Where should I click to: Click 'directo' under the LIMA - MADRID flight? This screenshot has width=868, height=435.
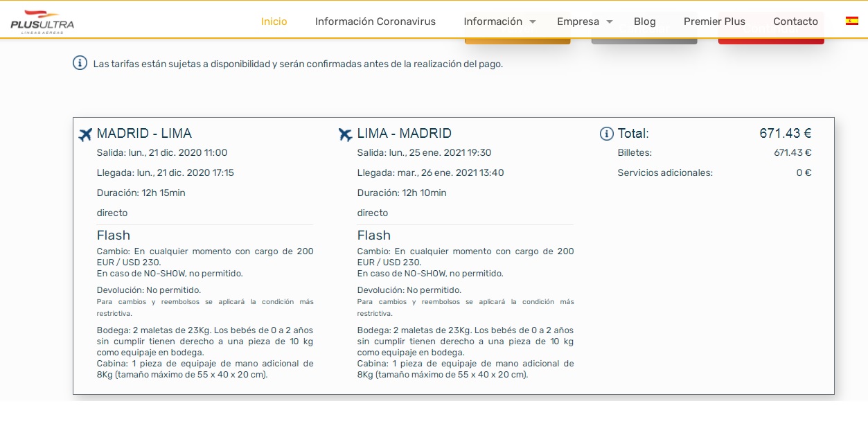(373, 213)
